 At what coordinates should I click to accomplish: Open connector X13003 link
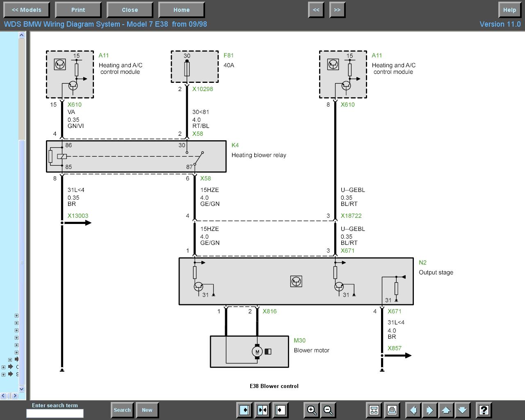tap(78, 216)
